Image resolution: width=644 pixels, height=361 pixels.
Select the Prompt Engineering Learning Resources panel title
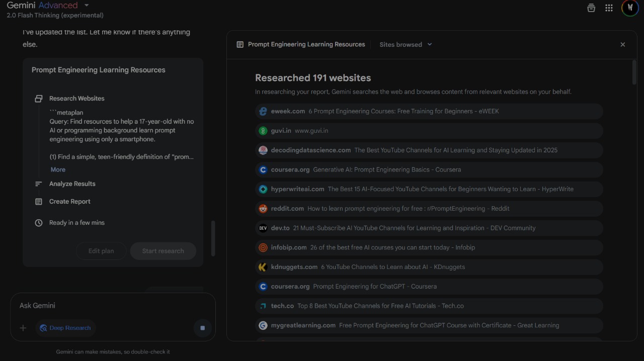point(306,44)
